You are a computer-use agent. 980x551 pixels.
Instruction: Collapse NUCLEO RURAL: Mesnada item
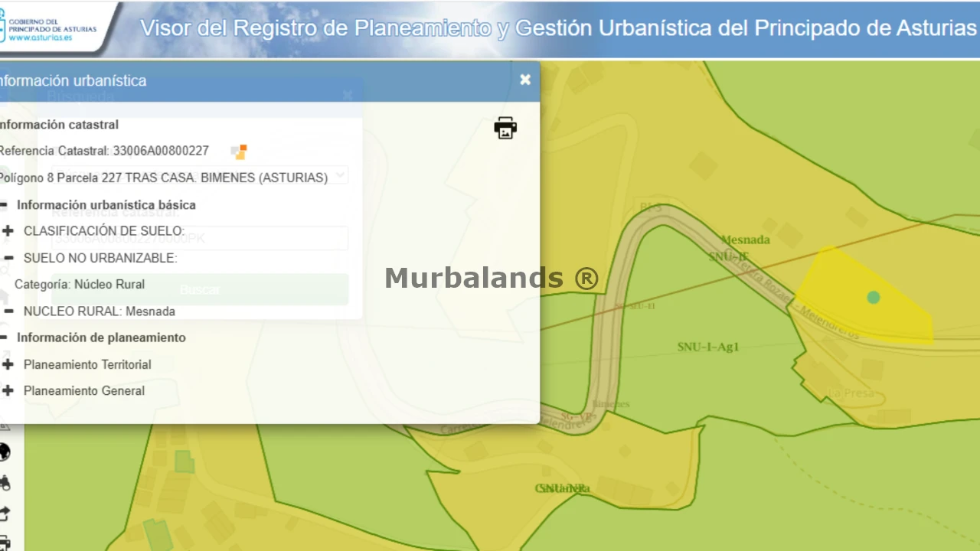[8, 311]
